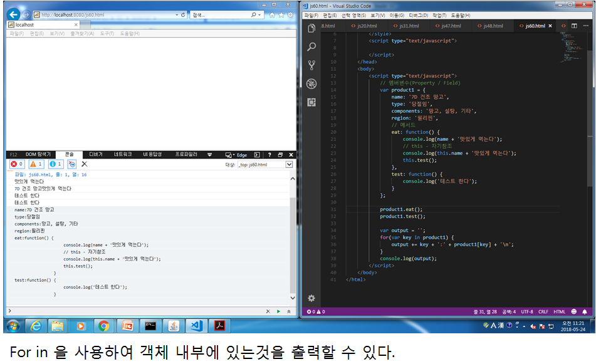This screenshot has height=364, width=596.
Task: Unpin the F12 developer tools window
Action: [x=280, y=155]
